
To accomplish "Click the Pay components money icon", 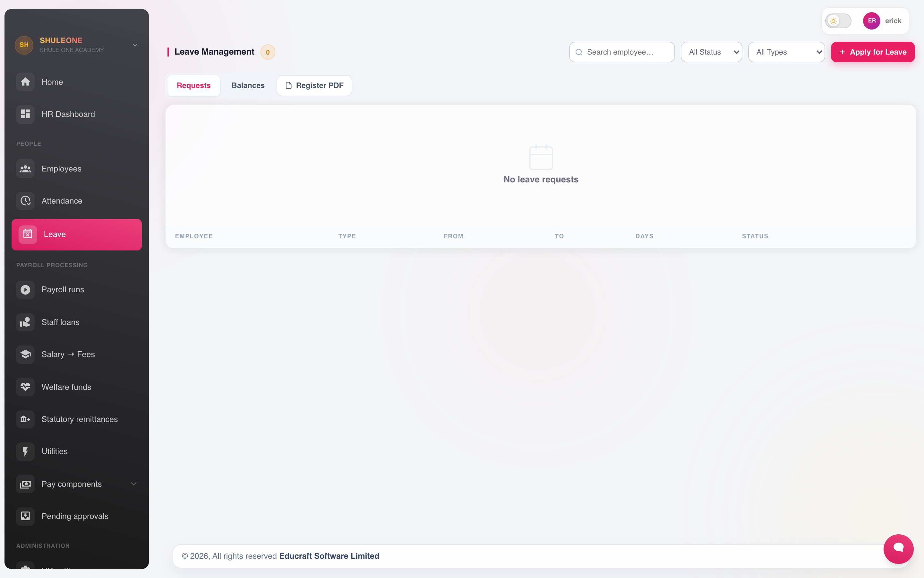I will (x=25, y=484).
